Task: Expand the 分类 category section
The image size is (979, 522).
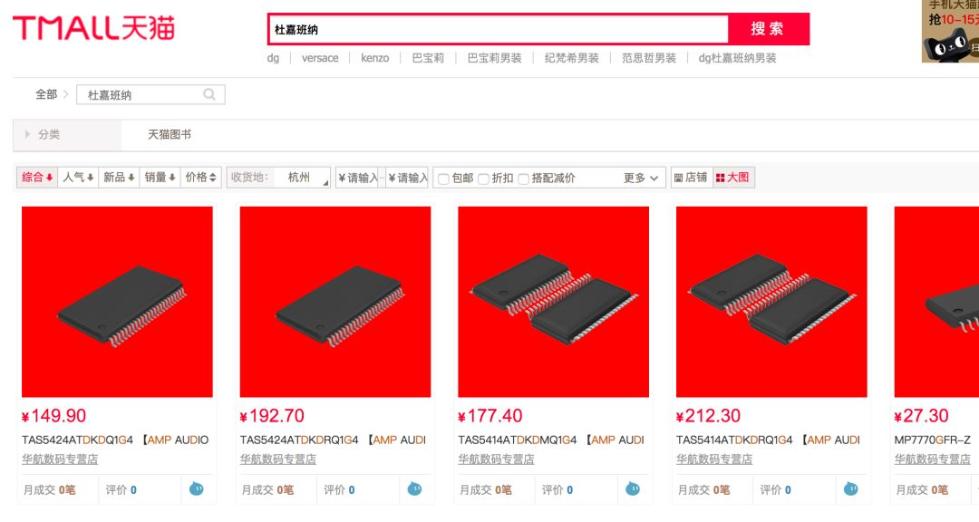Action: click(42, 134)
